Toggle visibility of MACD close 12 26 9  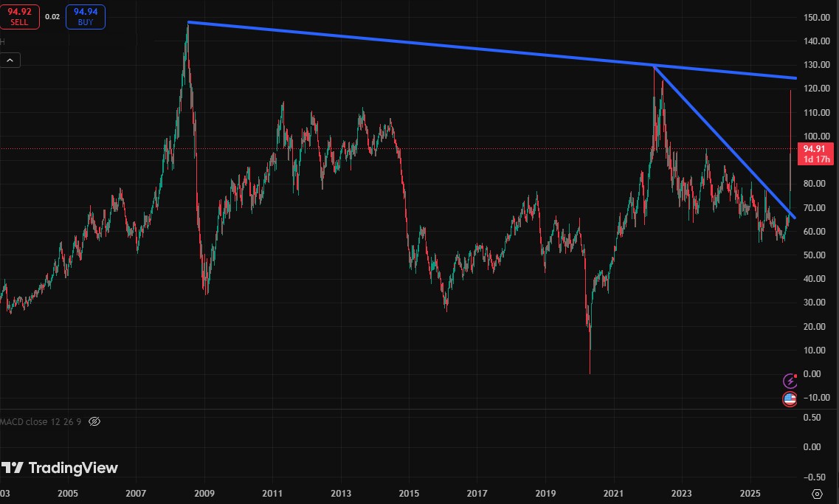click(x=94, y=421)
